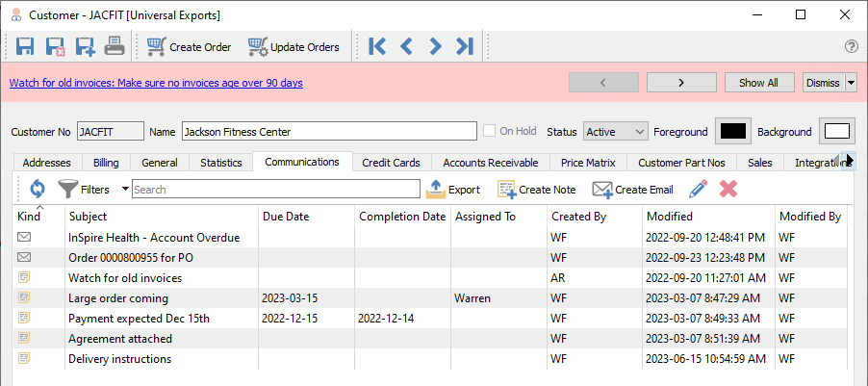Image resolution: width=868 pixels, height=386 pixels.
Task: Open help with the question mark icon
Action: pos(851,46)
